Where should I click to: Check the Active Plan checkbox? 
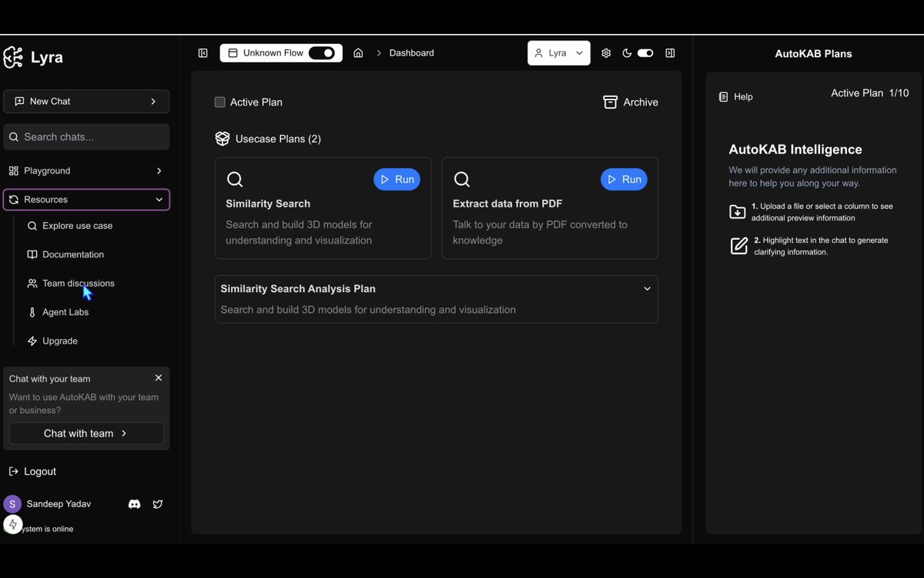point(220,102)
